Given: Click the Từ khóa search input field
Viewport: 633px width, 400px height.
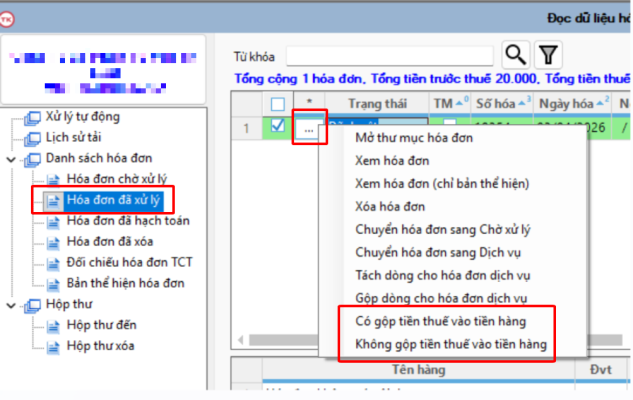Looking at the screenshot, I should pyautogui.click(x=390, y=56).
